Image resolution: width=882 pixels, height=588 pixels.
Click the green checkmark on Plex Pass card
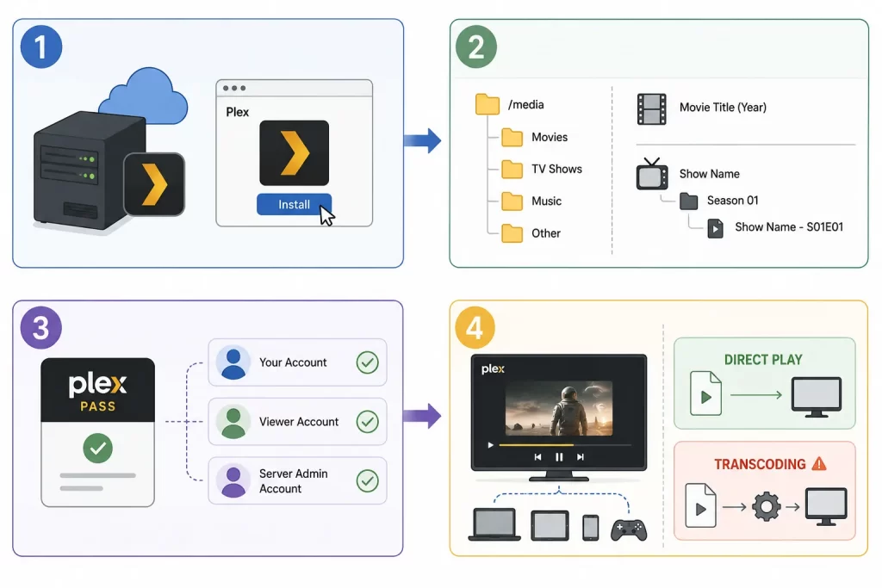(x=98, y=448)
